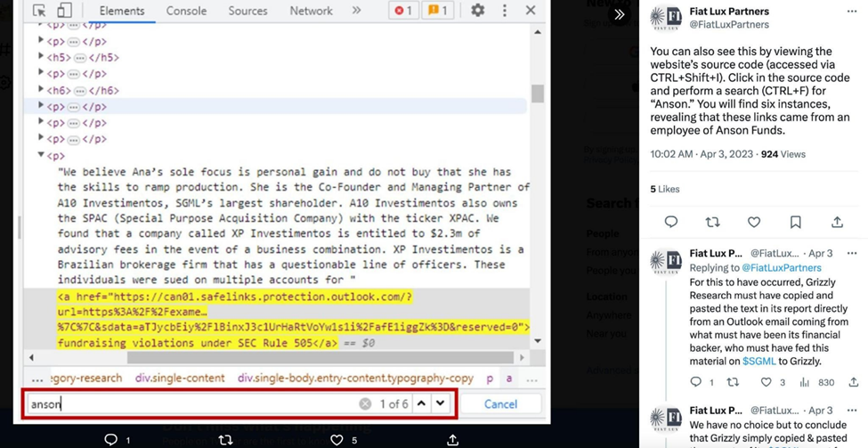Cancel the DevTools search
Image resolution: width=868 pixels, height=448 pixels.
499,404
